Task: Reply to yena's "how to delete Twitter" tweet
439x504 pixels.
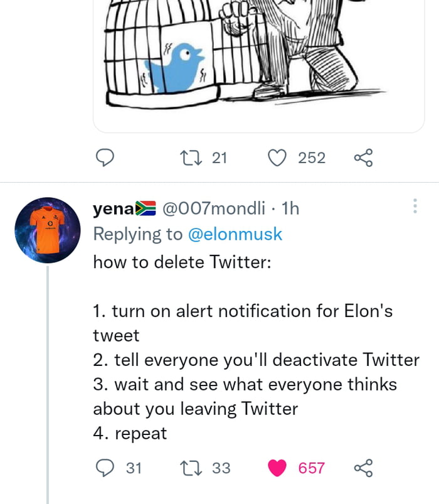Action: [104, 468]
